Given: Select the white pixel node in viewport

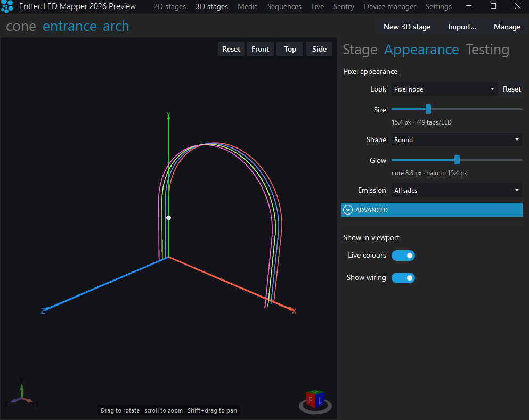Looking at the screenshot, I should pyautogui.click(x=169, y=218).
